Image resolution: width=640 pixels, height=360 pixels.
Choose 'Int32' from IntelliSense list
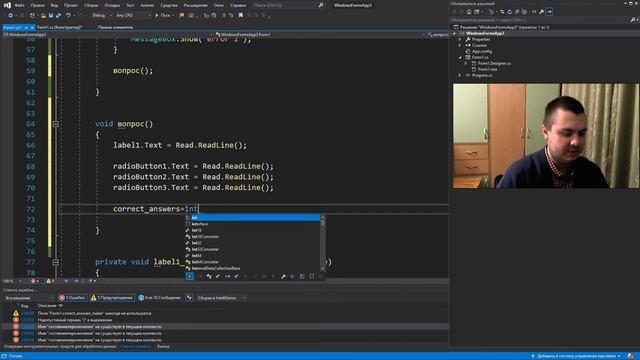point(253,243)
